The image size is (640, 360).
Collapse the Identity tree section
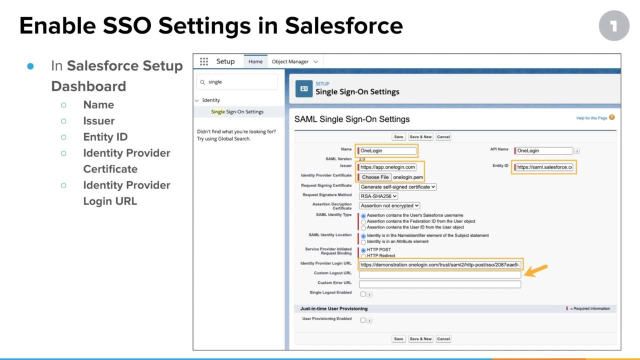click(x=197, y=100)
